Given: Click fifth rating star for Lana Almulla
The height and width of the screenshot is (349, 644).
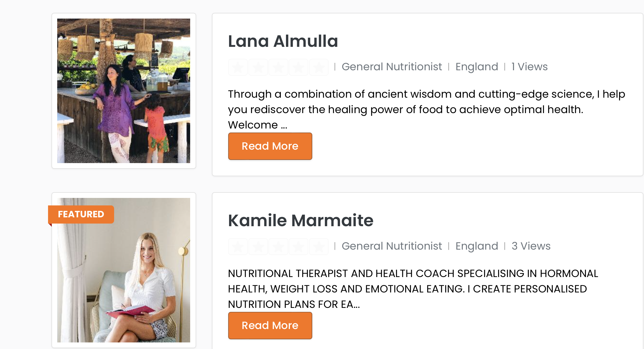Looking at the screenshot, I should coord(319,67).
